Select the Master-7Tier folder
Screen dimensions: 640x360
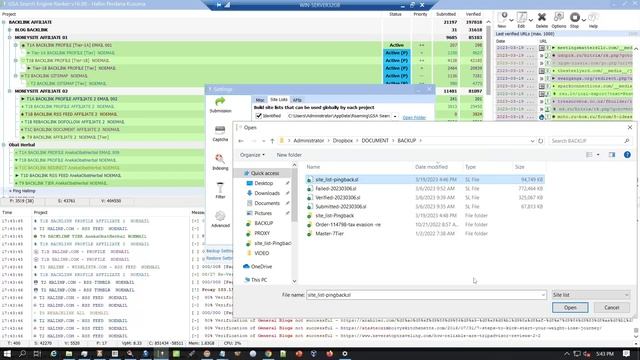point(424,233)
